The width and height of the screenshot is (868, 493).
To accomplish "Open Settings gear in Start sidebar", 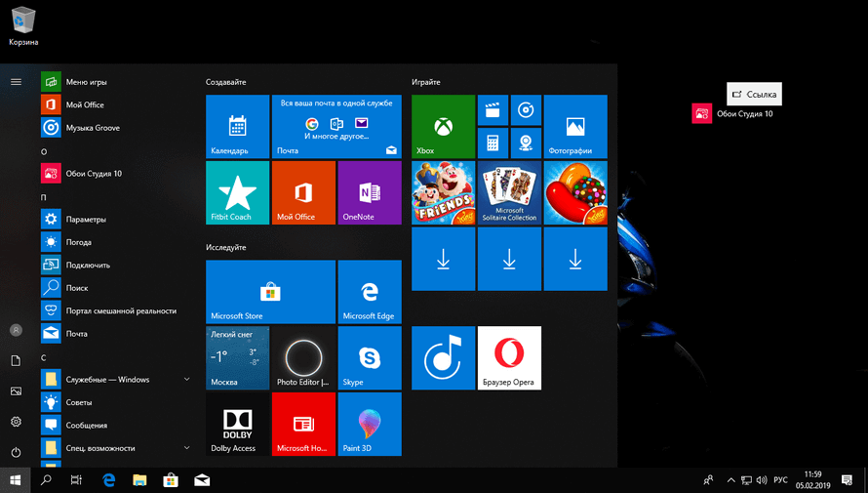I will [x=16, y=422].
